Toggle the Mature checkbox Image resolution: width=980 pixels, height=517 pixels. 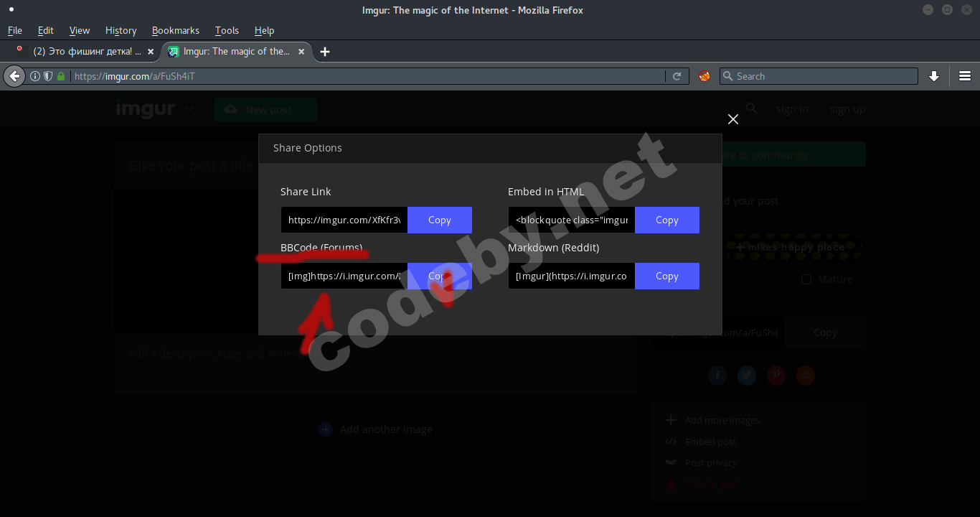806,279
